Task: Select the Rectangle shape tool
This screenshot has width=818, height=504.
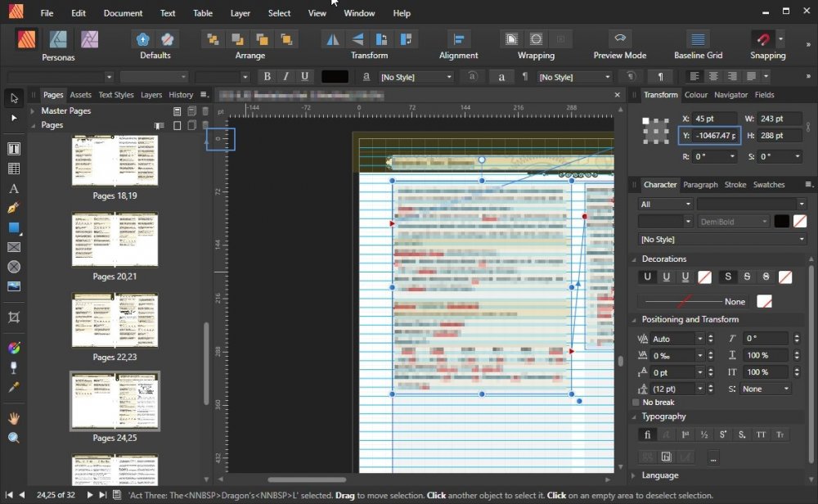Action: tap(14, 227)
